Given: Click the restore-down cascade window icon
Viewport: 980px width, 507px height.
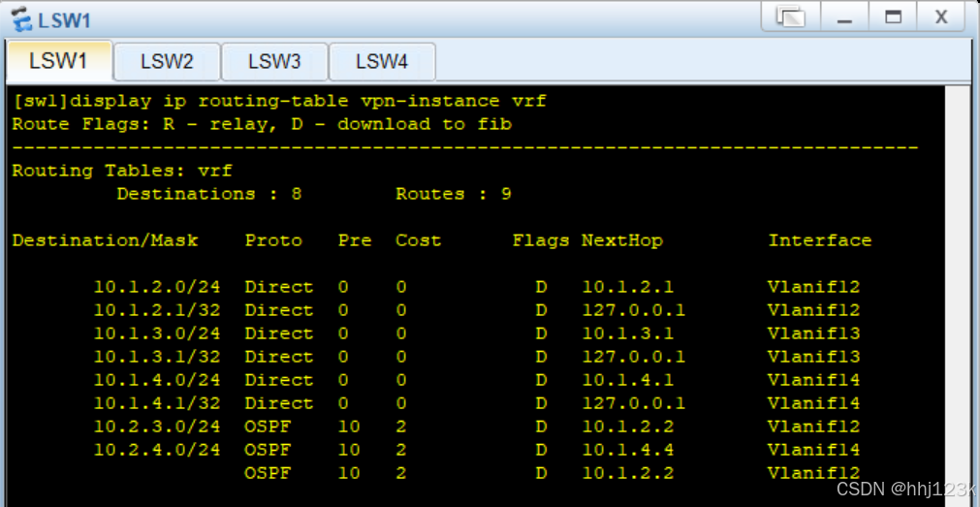Looking at the screenshot, I should [x=791, y=16].
